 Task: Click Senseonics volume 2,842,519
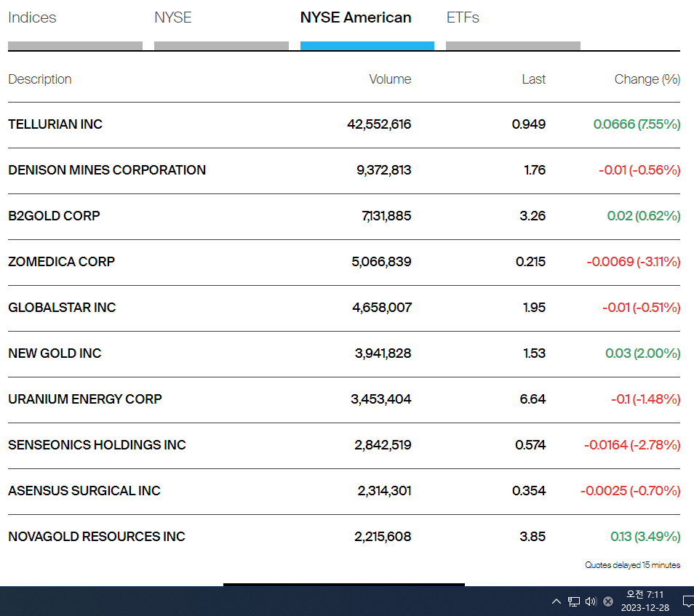click(x=383, y=445)
